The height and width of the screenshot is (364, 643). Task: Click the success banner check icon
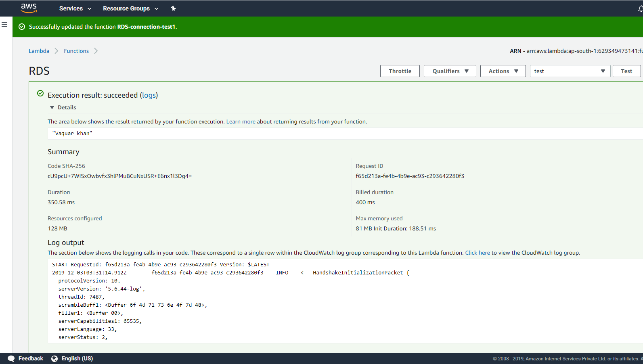pyautogui.click(x=22, y=27)
